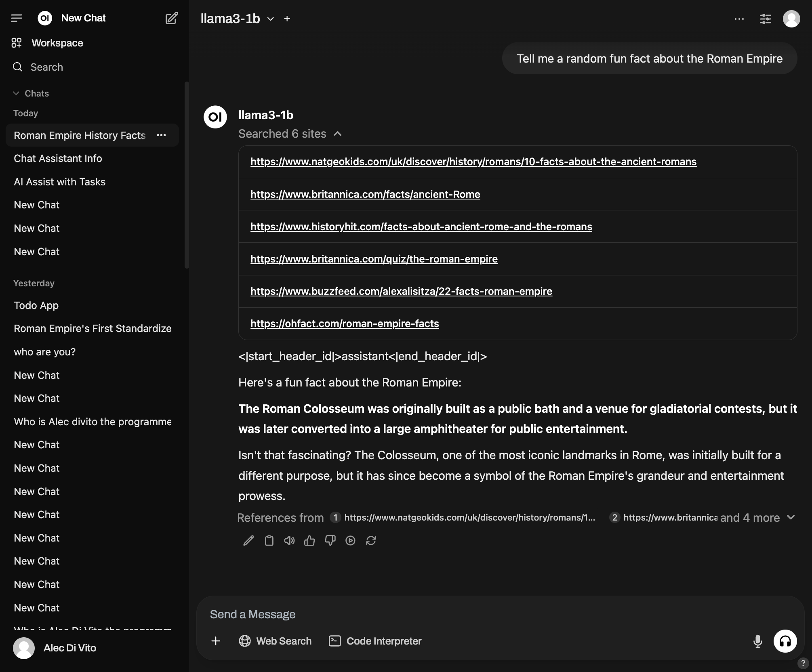This screenshot has height=672, width=812.
Task: Give thumbs down to the response
Action: (x=330, y=540)
